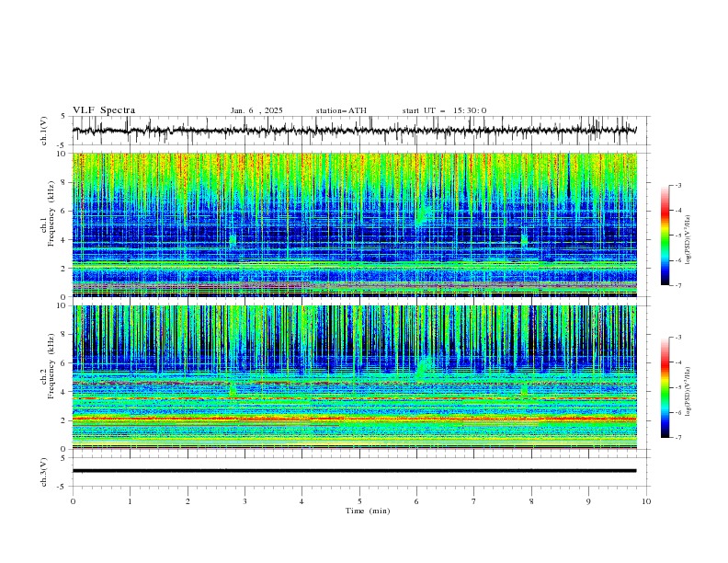Click the log(PSD) label beside ch.2 colorbar
This screenshot has width=728, height=563.
click(x=688, y=391)
